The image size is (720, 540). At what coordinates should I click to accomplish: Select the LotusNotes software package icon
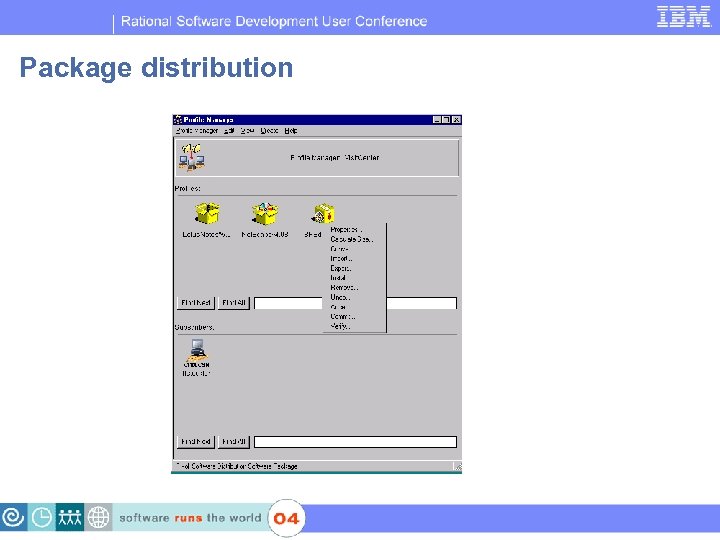tap(207, 214)
